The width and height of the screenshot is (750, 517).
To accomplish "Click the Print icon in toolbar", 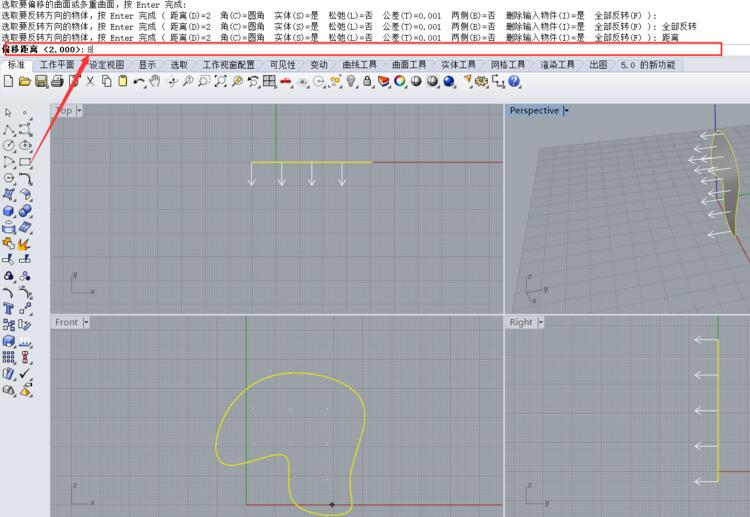I will pyautogui.click(x=58, y=81).
